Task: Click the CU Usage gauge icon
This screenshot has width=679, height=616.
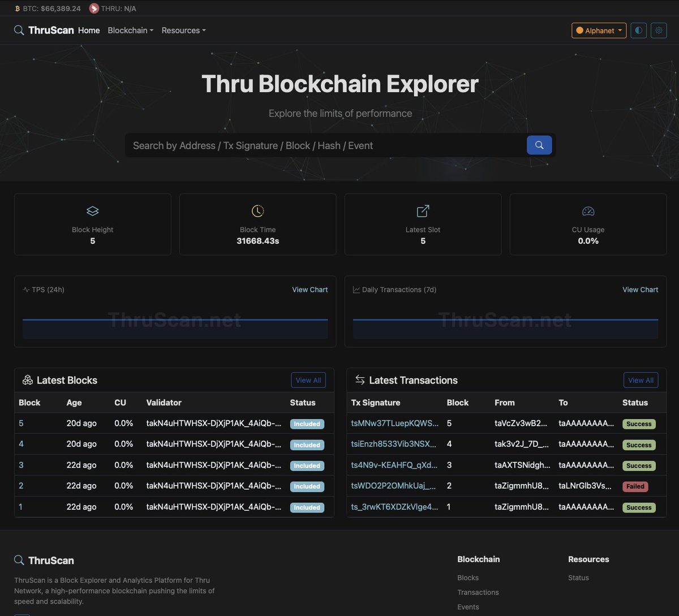Action: coord(588,211)
